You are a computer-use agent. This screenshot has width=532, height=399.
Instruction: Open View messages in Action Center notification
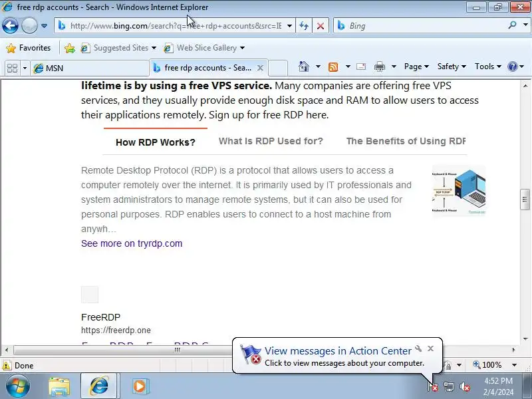(x=338, y=351)
